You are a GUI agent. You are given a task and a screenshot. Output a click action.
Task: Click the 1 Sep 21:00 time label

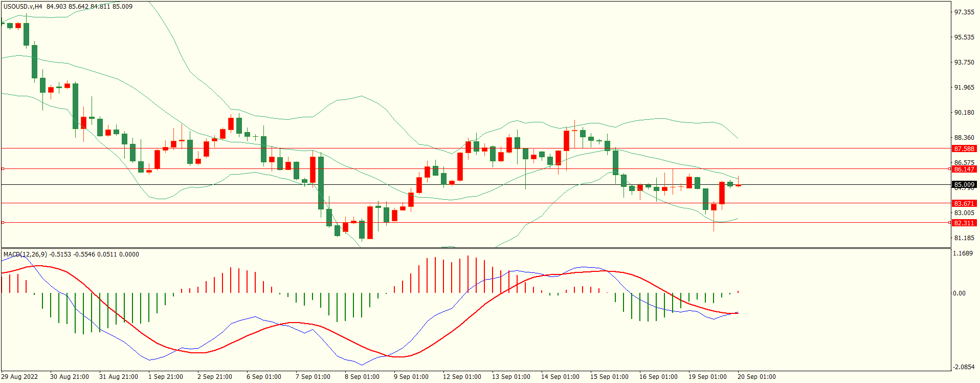pyautogui.click(x=166, y=376)
